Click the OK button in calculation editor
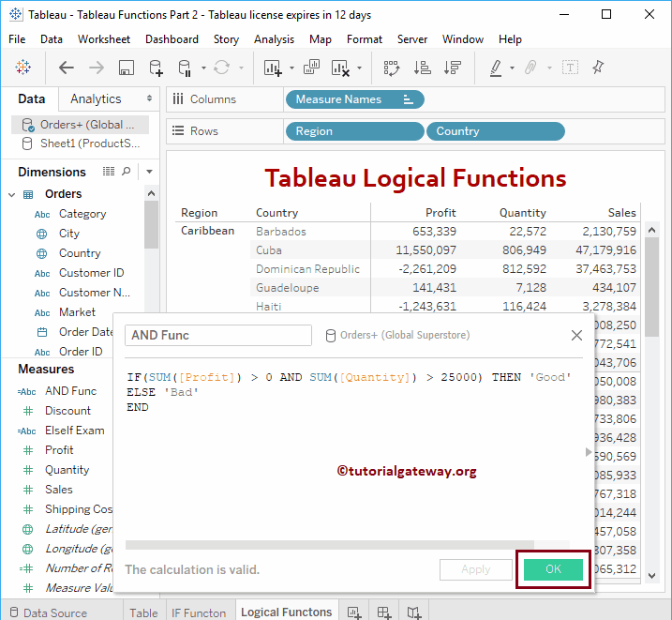Screen dimensions: 672x620 [553, 569]
